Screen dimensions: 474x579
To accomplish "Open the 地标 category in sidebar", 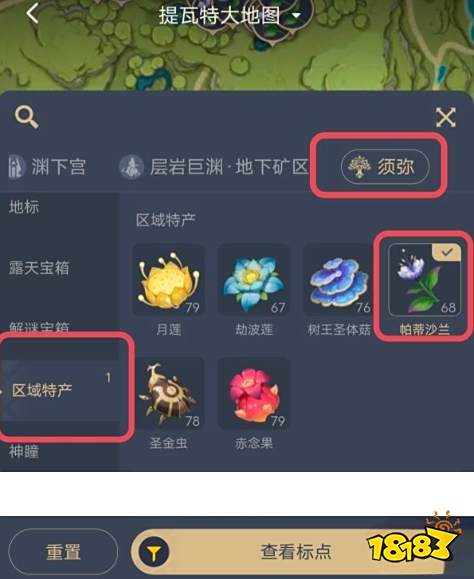I will point(24,207).
